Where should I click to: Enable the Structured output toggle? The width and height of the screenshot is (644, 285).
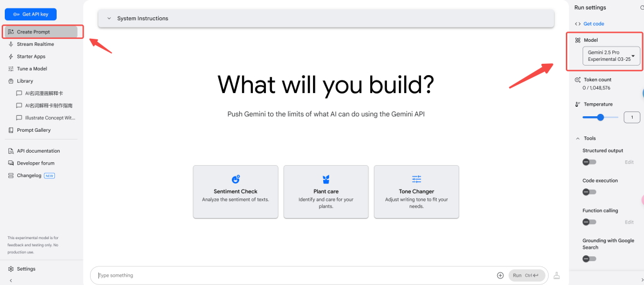[x=589, y=162]
